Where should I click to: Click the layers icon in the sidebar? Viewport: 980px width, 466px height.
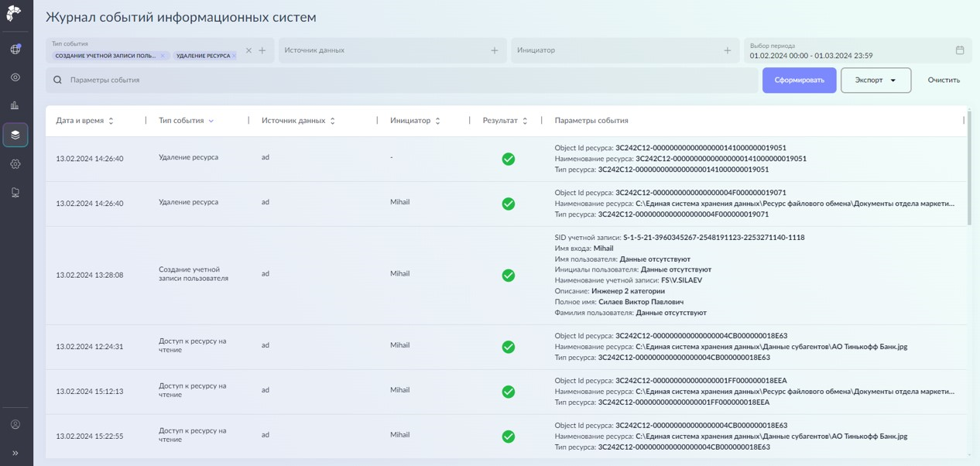(x=15, y=135)
